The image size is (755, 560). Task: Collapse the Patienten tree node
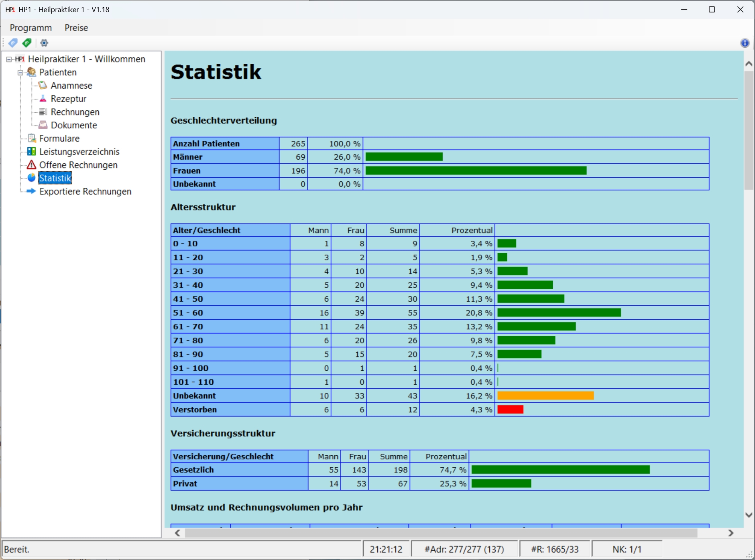click(20, 73)
